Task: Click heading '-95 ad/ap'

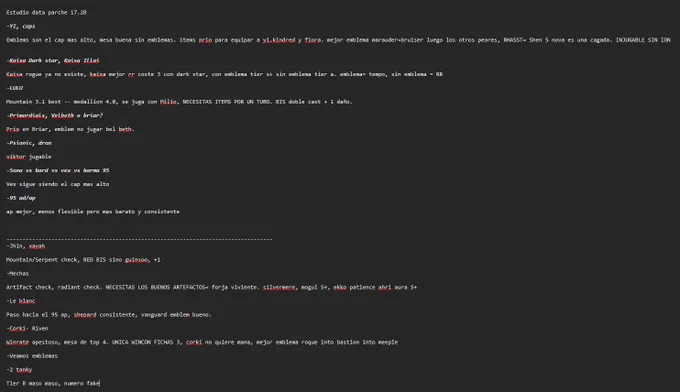Action: (21, 198)
